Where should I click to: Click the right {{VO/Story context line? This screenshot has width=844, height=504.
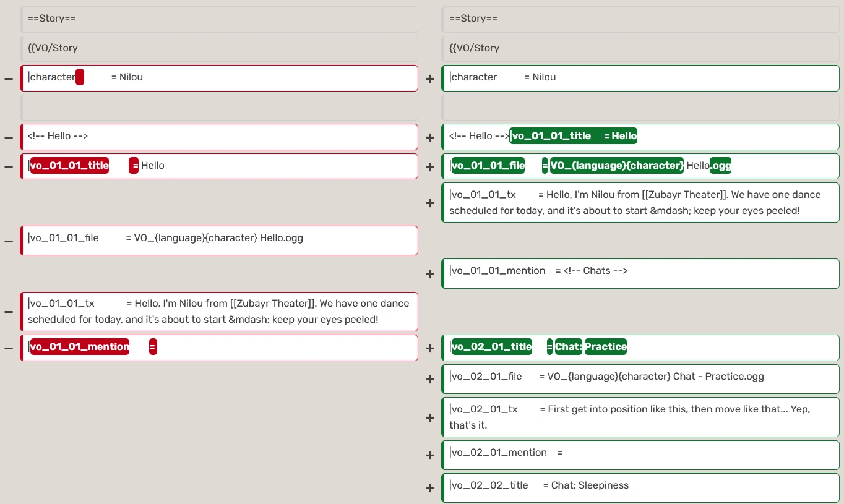pos(640,48)
